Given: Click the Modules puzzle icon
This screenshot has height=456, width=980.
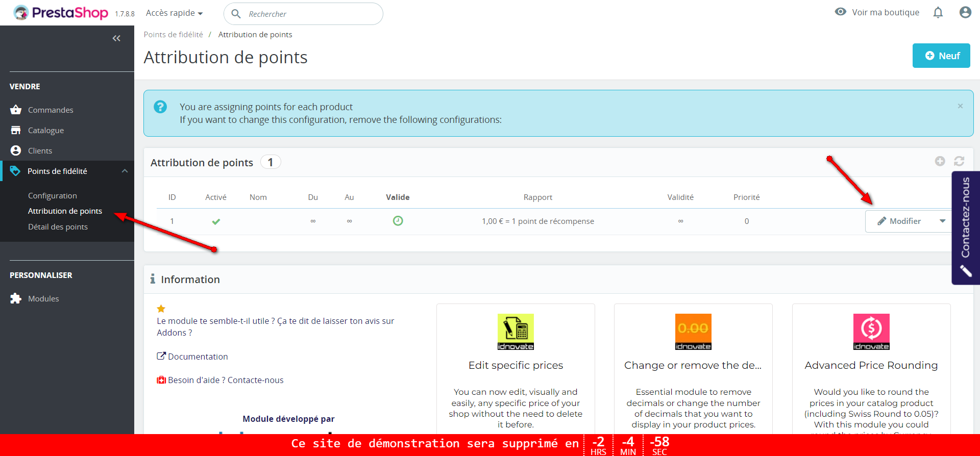Looking at the screenshot, I should (x=16, y=298).
